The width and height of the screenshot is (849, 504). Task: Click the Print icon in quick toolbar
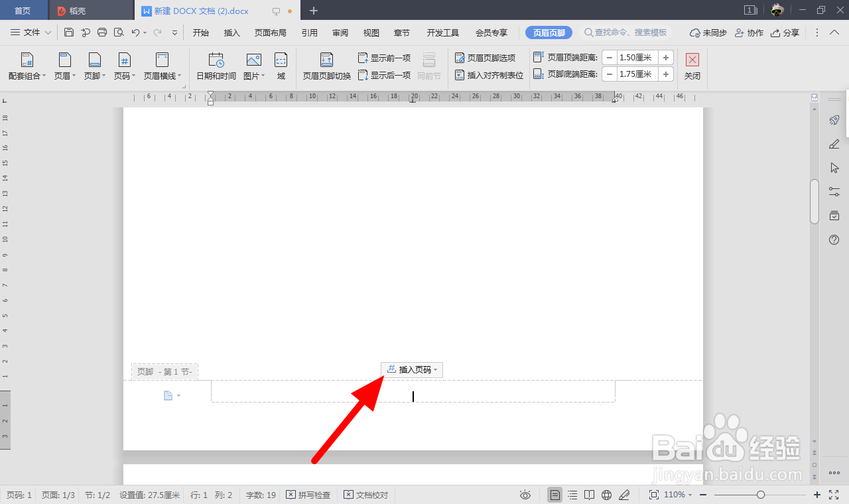[x=102, y=32]
